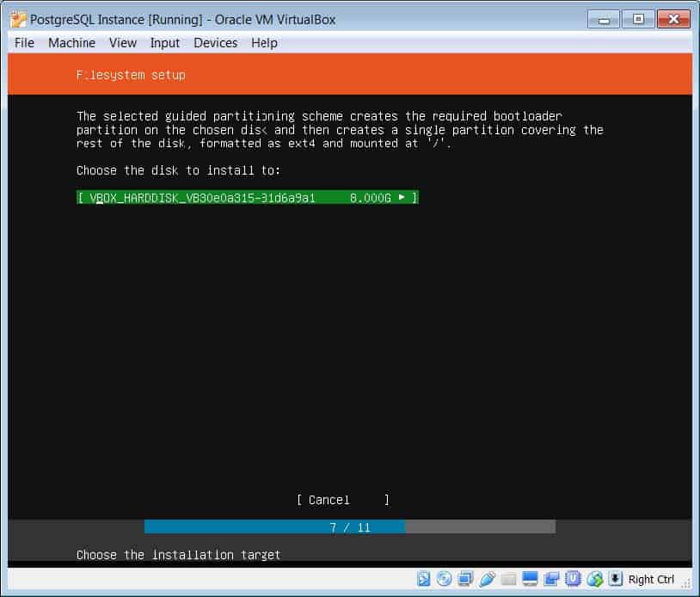This screenshot has height=597, width=700.
Task: Click the network adapters status icon
Action: coord(465,579)
